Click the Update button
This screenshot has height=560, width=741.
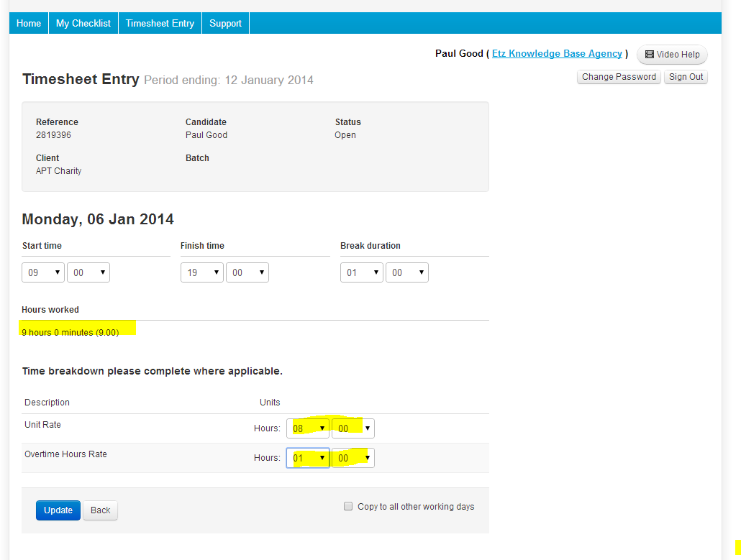pyautogui.click(x=58, y=510)
